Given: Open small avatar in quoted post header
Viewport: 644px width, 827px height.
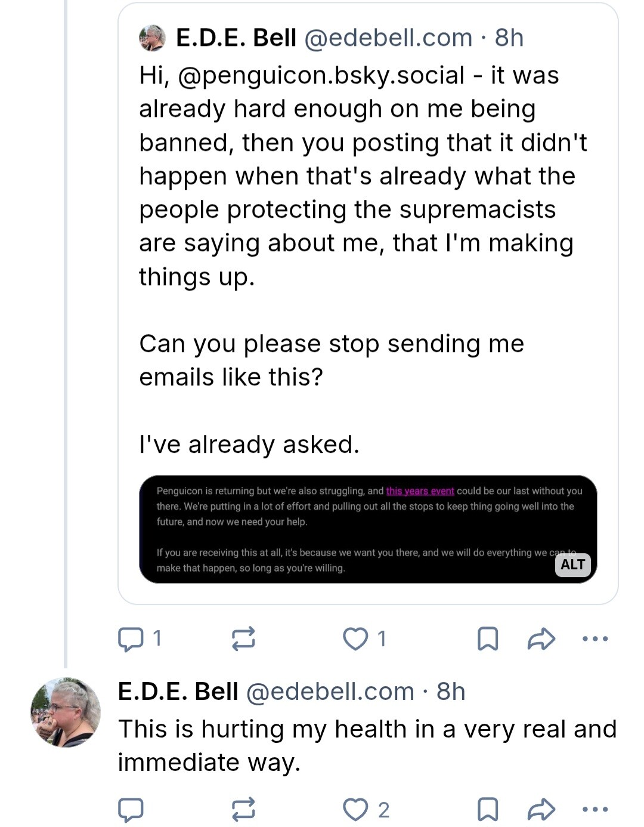Looking at the screenshot, I should point(152,38).
